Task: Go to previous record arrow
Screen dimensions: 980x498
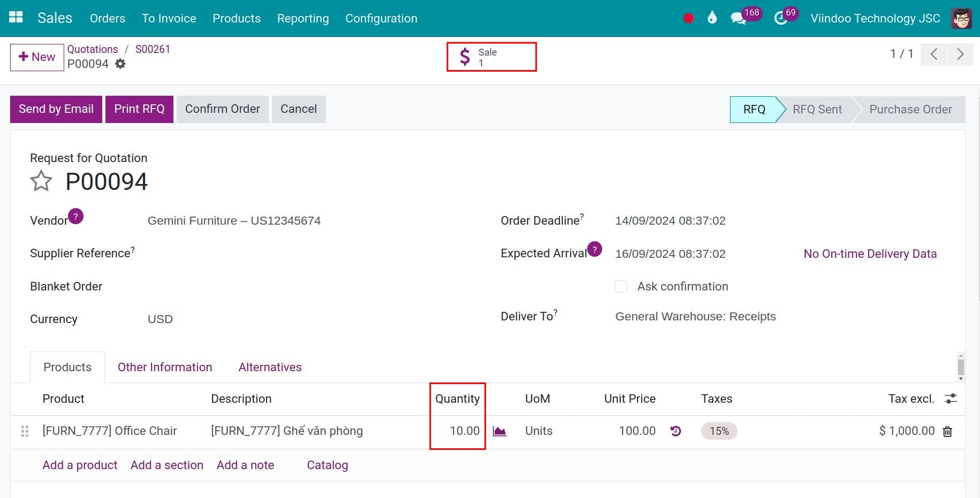Action: pos(934,54)
